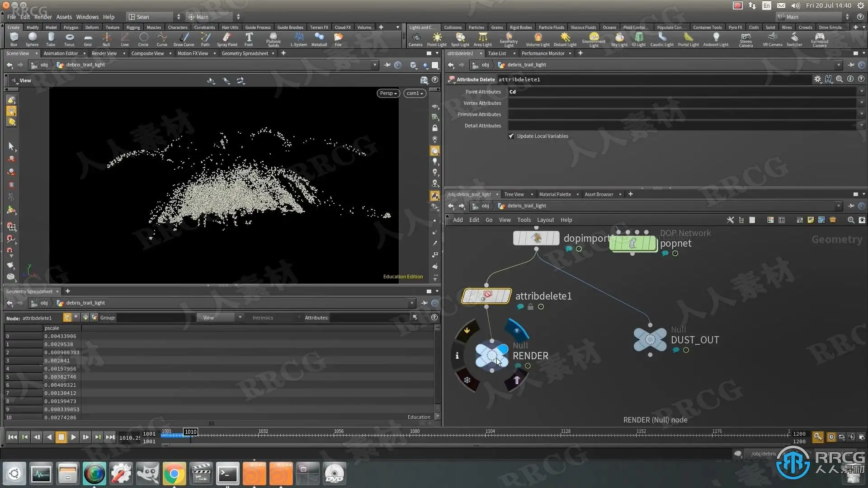Open network editor Layout menu

tap(545, 220)
